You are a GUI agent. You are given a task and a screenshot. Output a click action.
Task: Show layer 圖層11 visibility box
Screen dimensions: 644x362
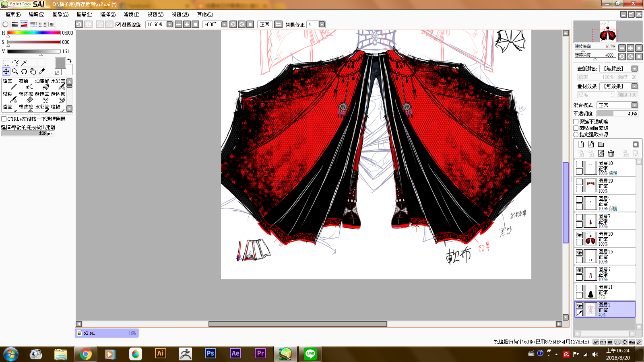[x=579, y=288]
